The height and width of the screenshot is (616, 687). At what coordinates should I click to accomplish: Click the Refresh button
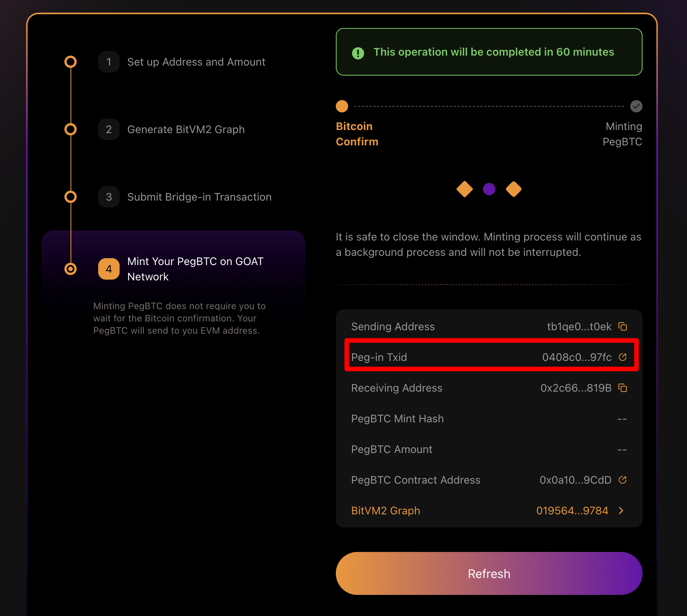tap(489, 573)
